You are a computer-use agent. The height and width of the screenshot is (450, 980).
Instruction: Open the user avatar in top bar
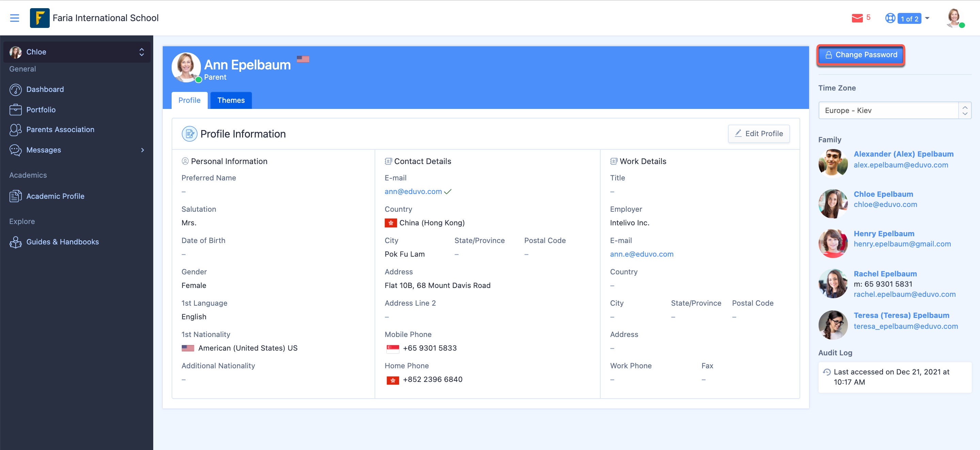(955, 18)
